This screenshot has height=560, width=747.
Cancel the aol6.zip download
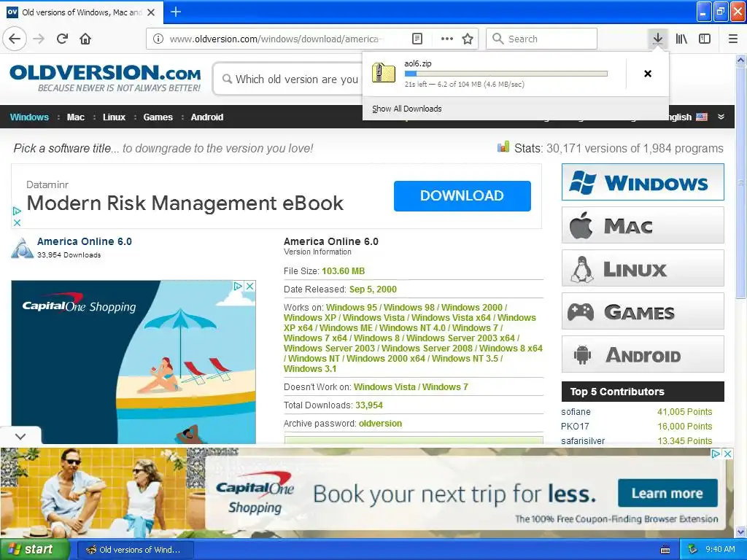(x=648, y=74)
